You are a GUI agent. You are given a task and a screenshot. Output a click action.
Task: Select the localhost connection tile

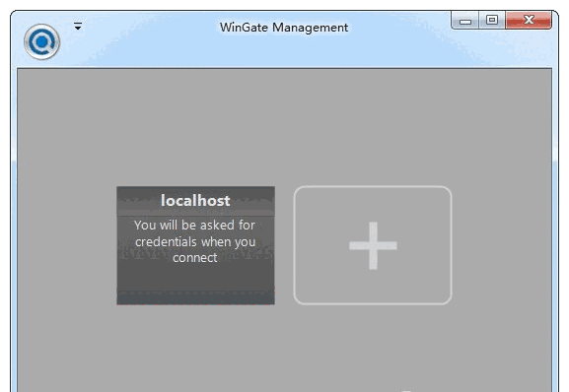[x=195, y=245]
